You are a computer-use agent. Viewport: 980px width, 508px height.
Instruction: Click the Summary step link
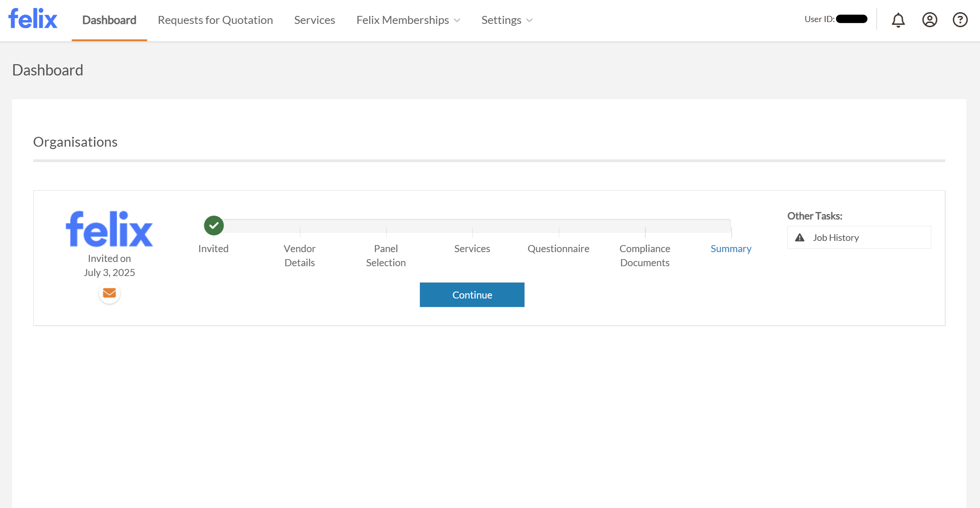pos(731,249)
